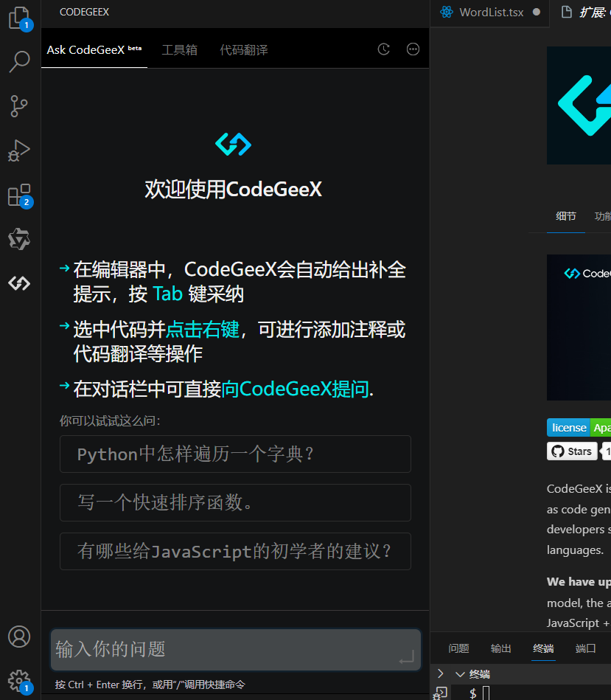Select the 终端 panel tab

543,648
